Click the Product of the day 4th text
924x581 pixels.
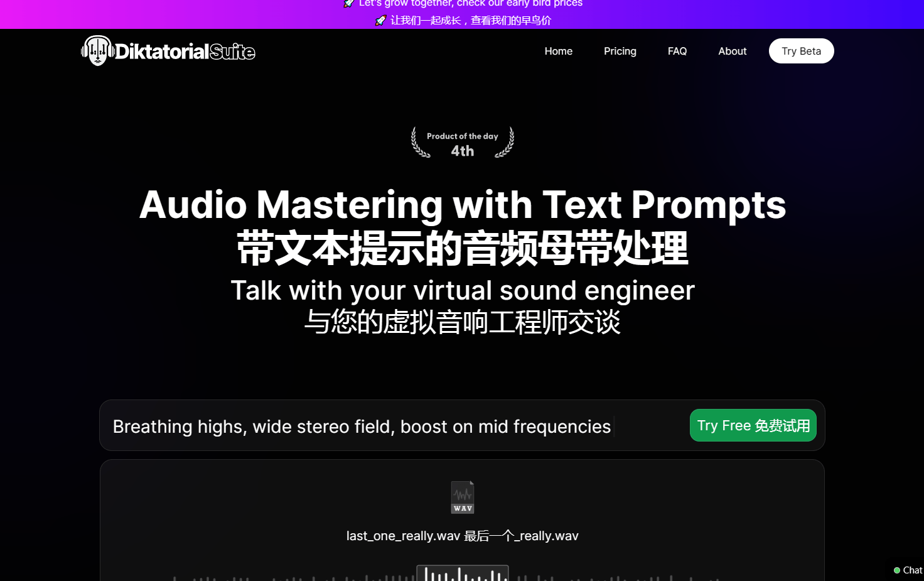click(x=463, y=144)
